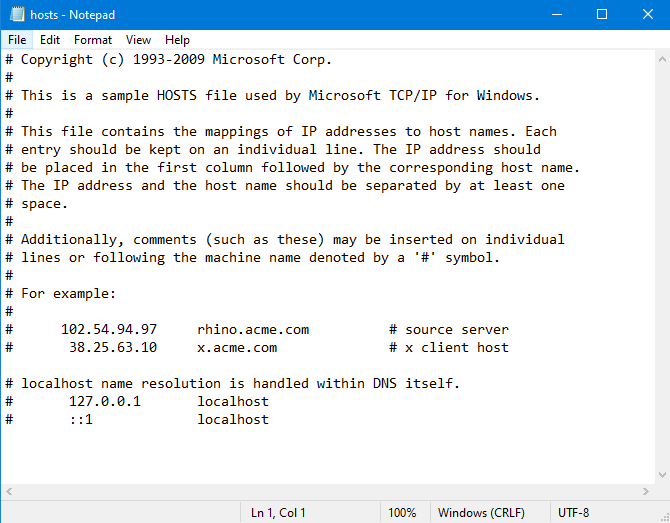This screenshot has height=523, width=670.
Task: Place cursor on x.acme.com host name
Action: (237, 348)
